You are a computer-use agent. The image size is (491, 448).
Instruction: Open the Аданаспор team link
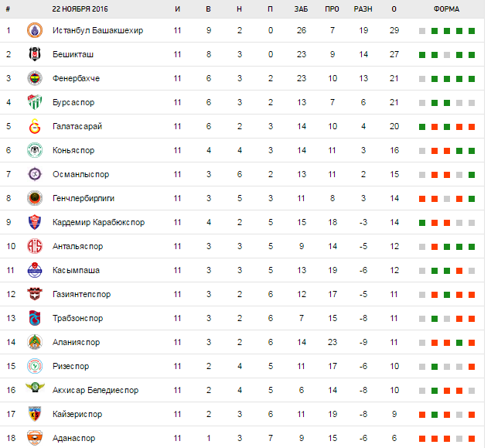tap(74, 438)
